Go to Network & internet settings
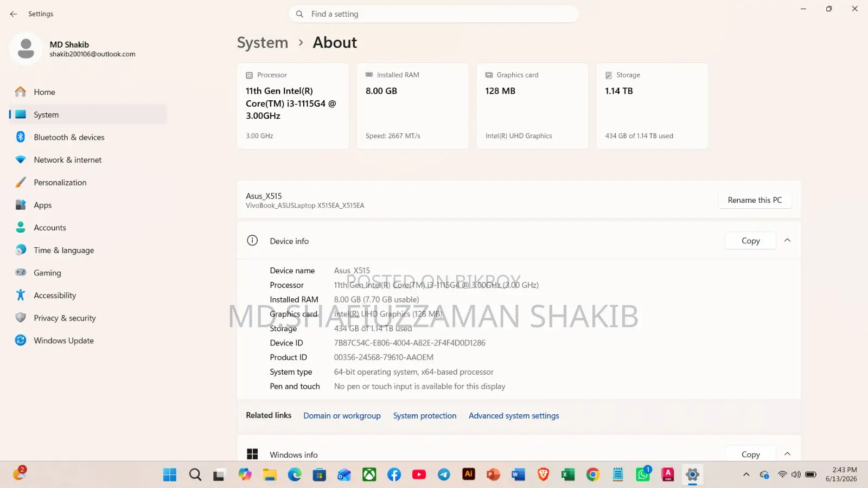Image resolution: width=868 pixels, height=488 pixels. pos(88,160)
